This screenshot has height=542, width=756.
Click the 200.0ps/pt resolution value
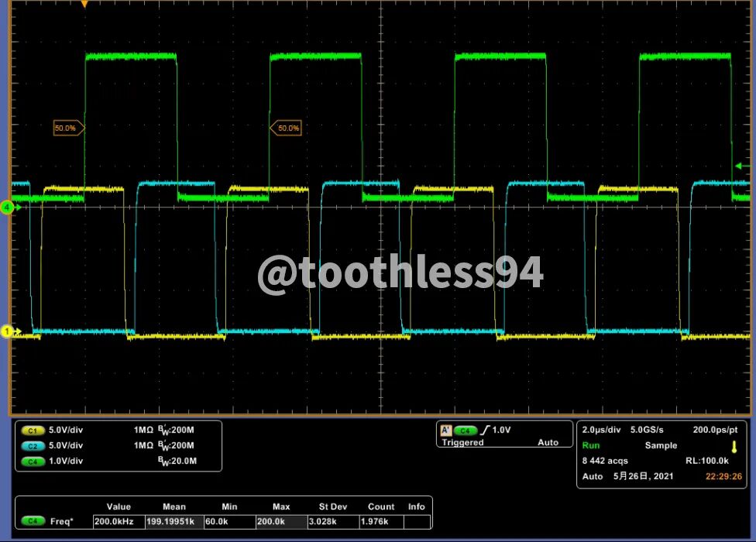pyautogui.click(x=715, y=430)
